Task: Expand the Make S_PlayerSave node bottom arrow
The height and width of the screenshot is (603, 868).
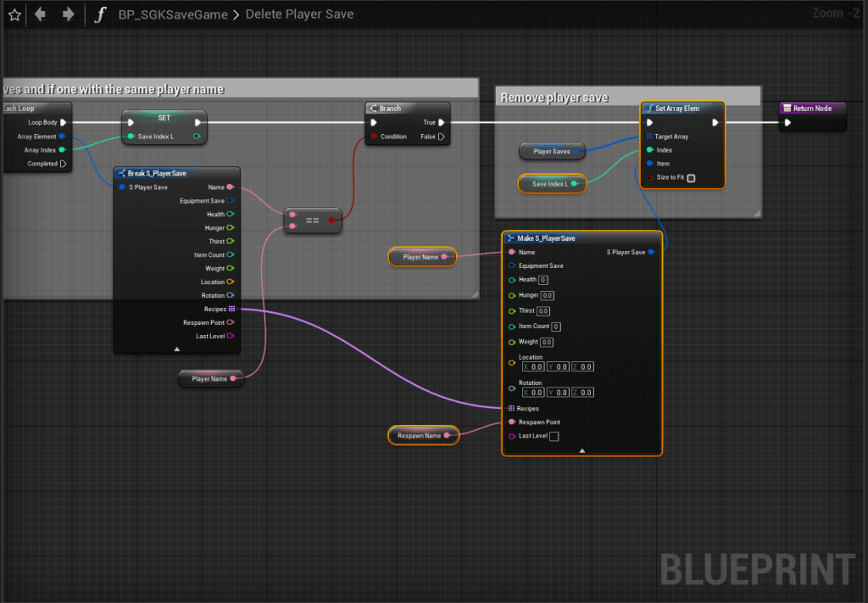Action: (582, 450)
